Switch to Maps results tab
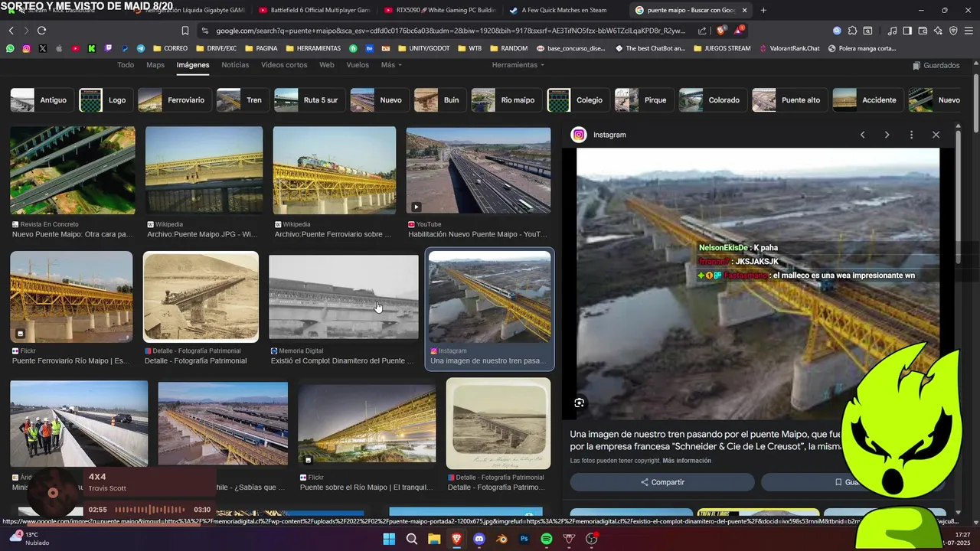The image size is (980, 551). point(155,65)
